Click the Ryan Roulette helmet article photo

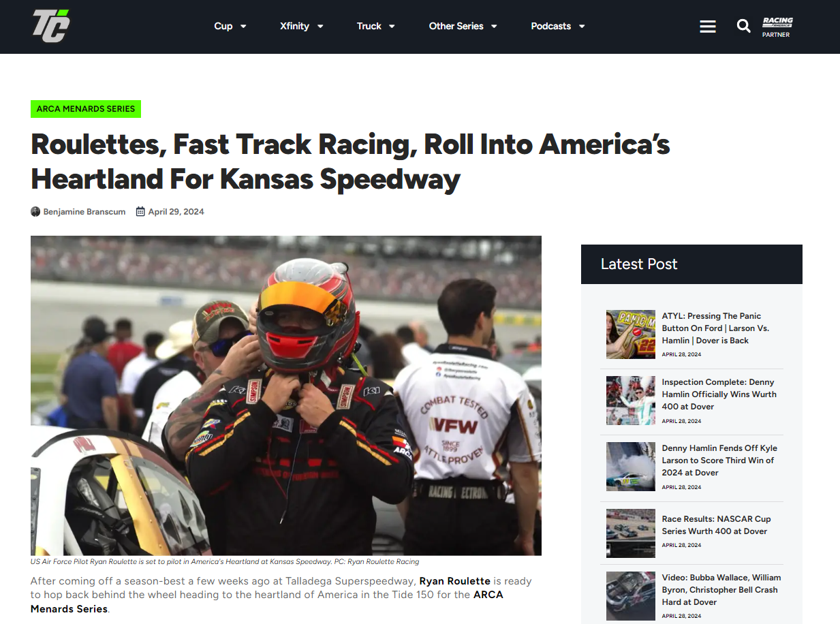coord(286,396)
